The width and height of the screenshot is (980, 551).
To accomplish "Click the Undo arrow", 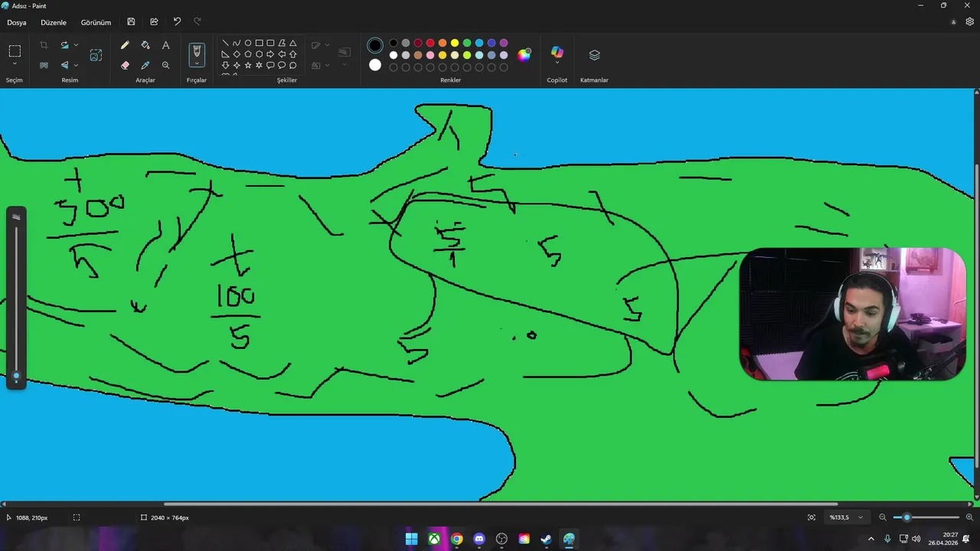I will 177,22.
